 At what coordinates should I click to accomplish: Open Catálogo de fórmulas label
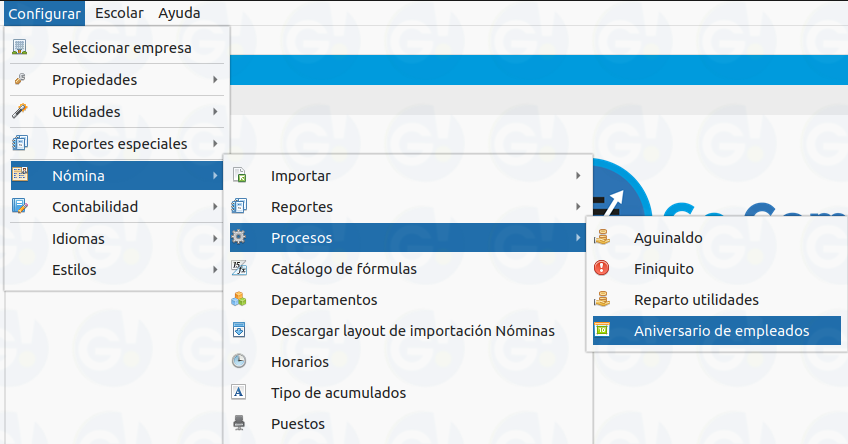[344, 269]
